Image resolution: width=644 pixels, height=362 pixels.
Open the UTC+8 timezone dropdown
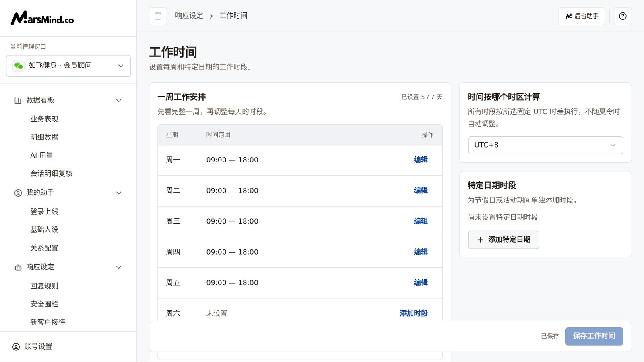click(545, 145)
